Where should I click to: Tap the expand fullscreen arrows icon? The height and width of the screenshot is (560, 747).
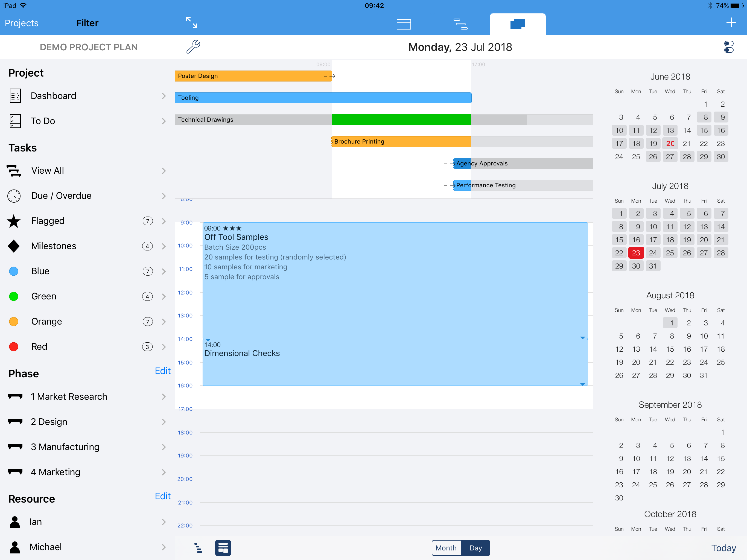191,23
